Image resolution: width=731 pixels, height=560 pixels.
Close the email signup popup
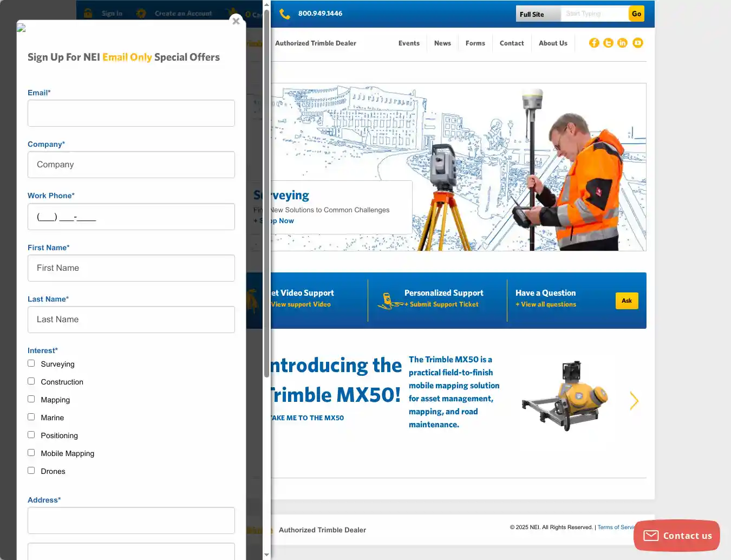(236, 21)
